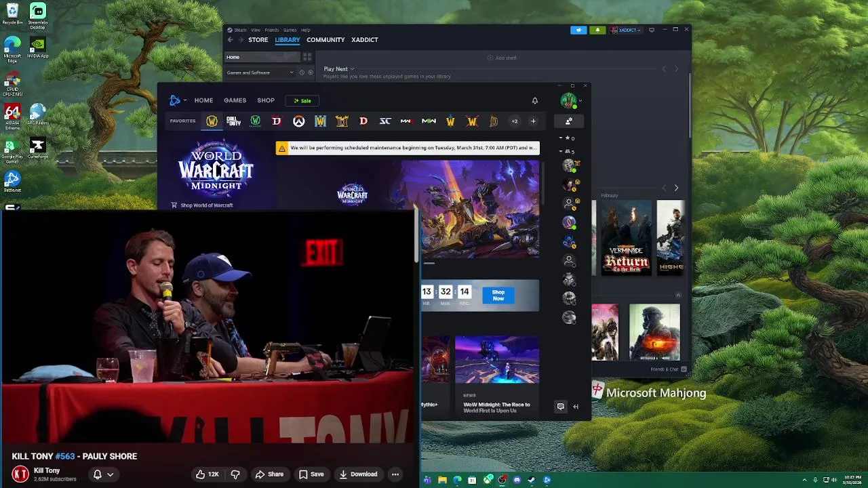Viewport: 868px width, 488px height.
Task: Collapse the favorites friends group with star
Action: pos(566,138)
